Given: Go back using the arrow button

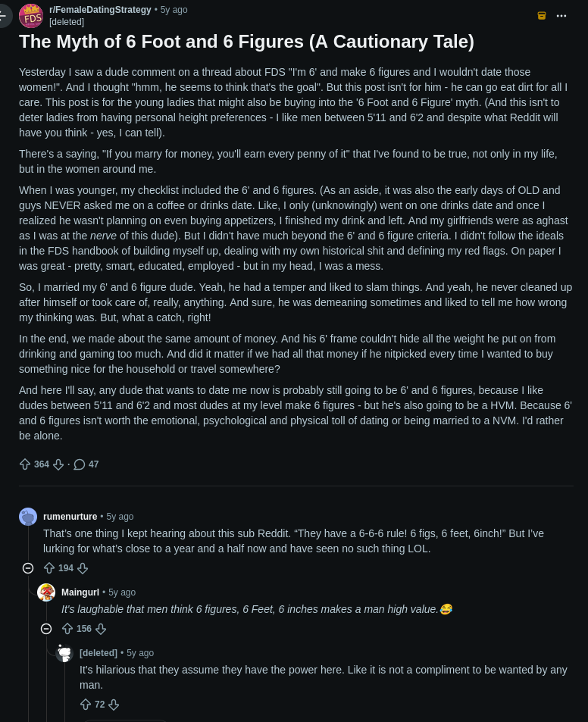Looking at the screenshot, I should tap(4, 16).
